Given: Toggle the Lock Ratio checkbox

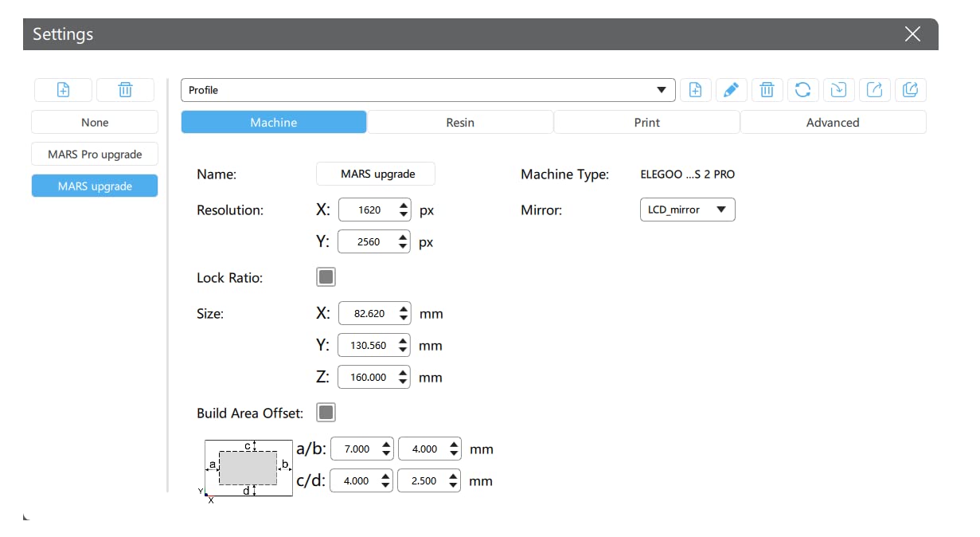Looking at the screenshot, I should point(326,277).
